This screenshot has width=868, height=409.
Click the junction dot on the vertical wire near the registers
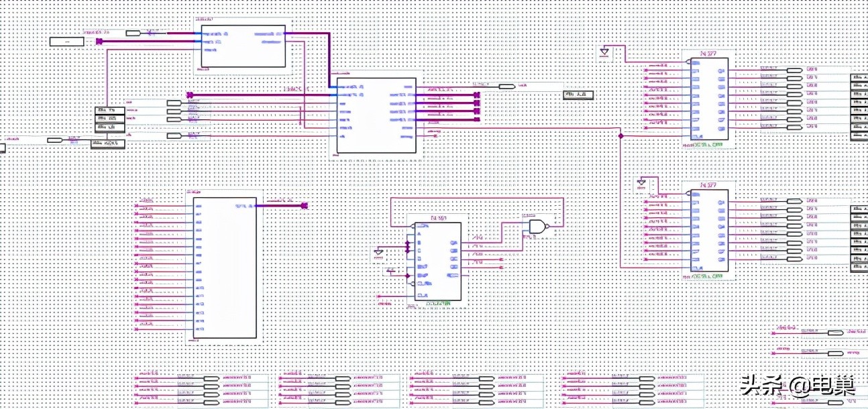(621, 135)
